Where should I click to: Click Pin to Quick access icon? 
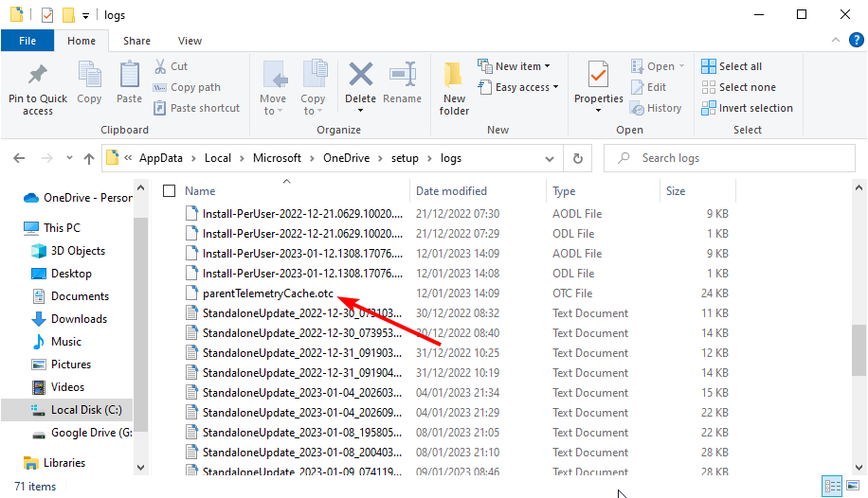(38, 74)
